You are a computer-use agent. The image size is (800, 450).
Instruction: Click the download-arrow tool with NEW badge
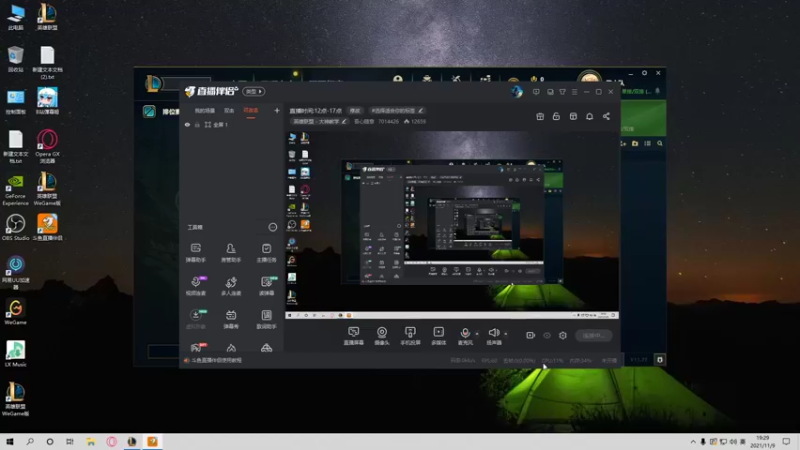(195, 319)
